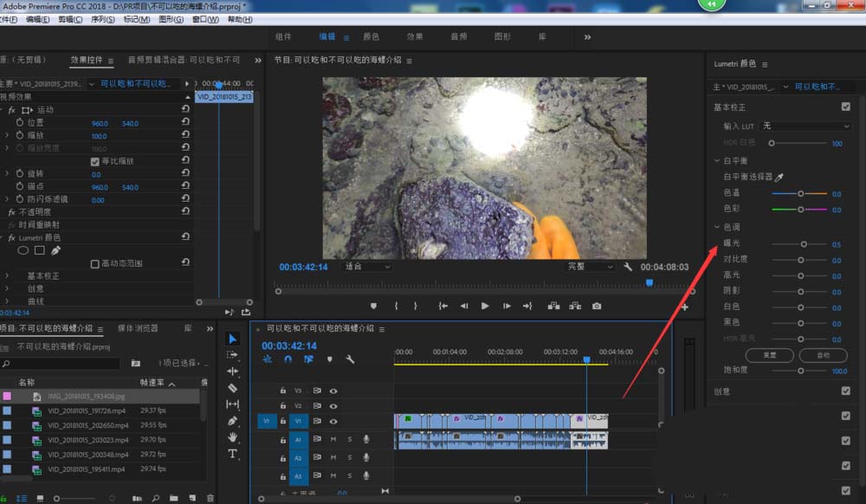Collapse the 色调 section

pos(717,227)
